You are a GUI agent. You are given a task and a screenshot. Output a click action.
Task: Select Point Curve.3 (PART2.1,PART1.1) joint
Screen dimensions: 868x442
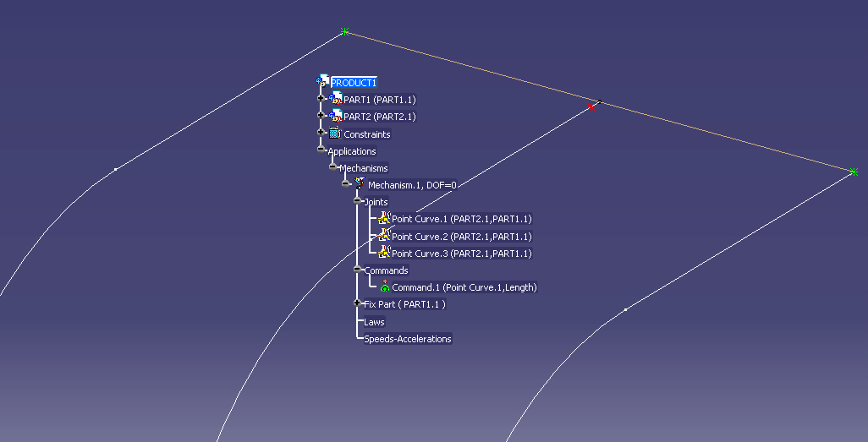(x=462, y=254)
